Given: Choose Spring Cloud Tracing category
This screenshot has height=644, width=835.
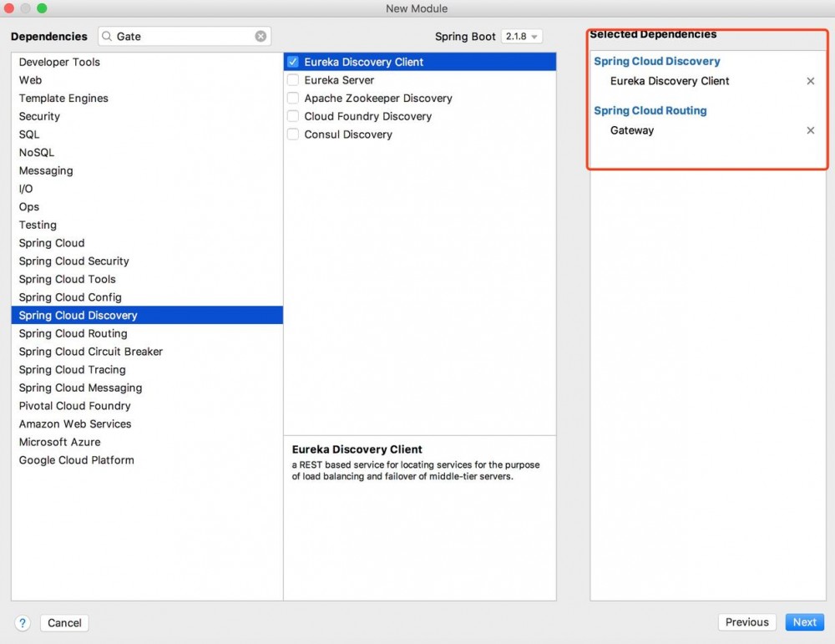Looking at the screenshot, I should coord(147,370).
